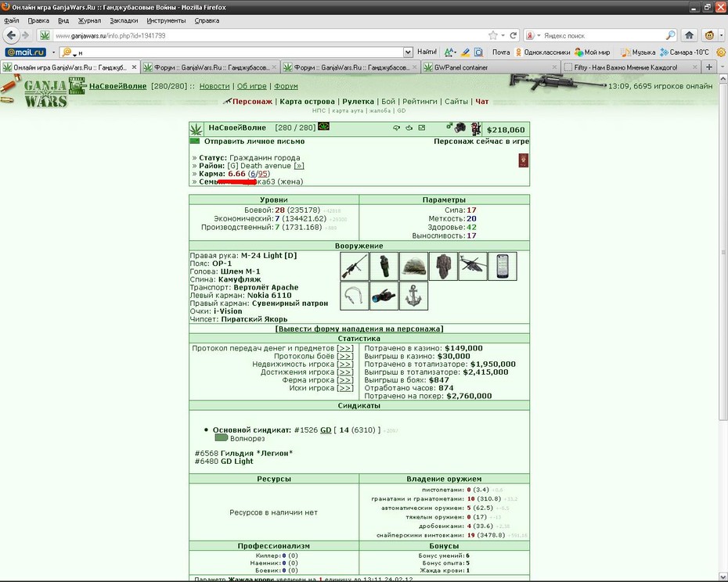
Task: Click the @mail.ru toolbar logo
Action: (x=26, y=52)
